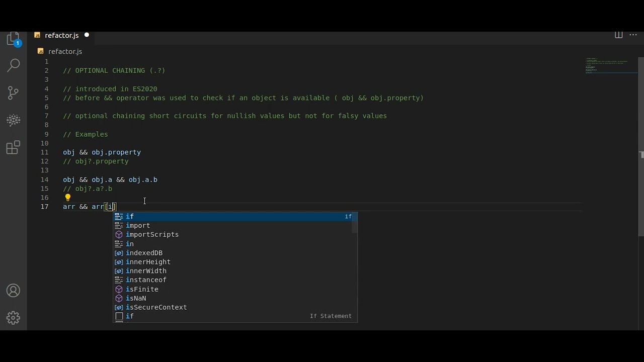Click the unsaved dot on refactor.js tab
Image resolution: width=644 pixels, height=362 pixels.
[87, 35]
